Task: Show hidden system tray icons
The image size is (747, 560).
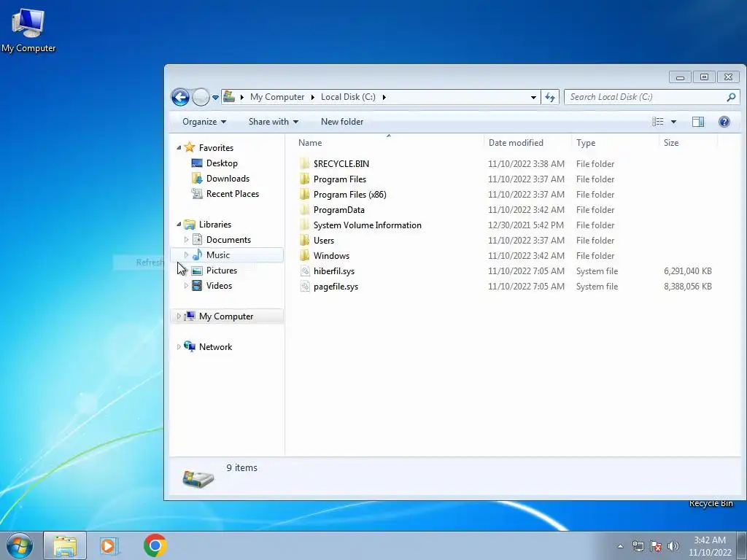Action: pyautogui.click(x=620, y=546)
